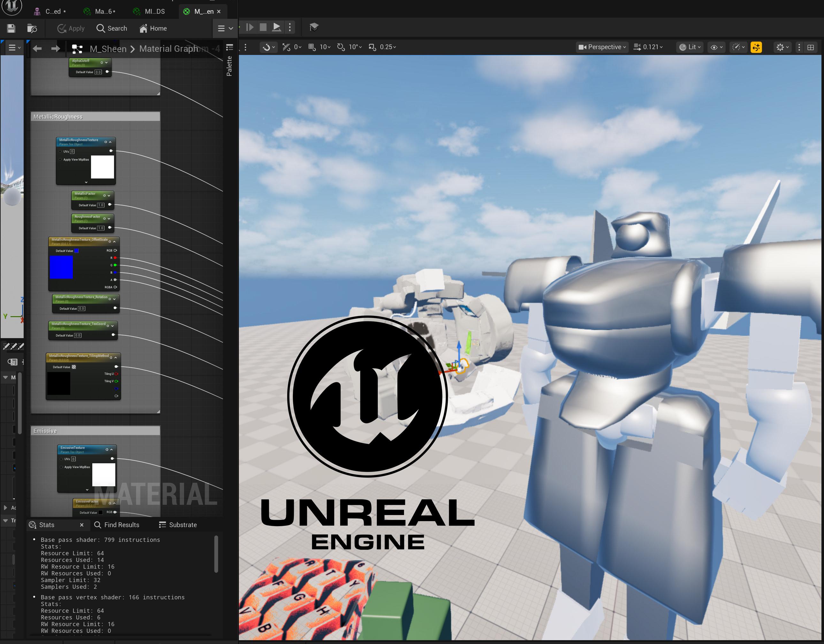Open the Lit view mode dropdown
824x644 pixels.
pyautogui.click(x=690, y=47)
